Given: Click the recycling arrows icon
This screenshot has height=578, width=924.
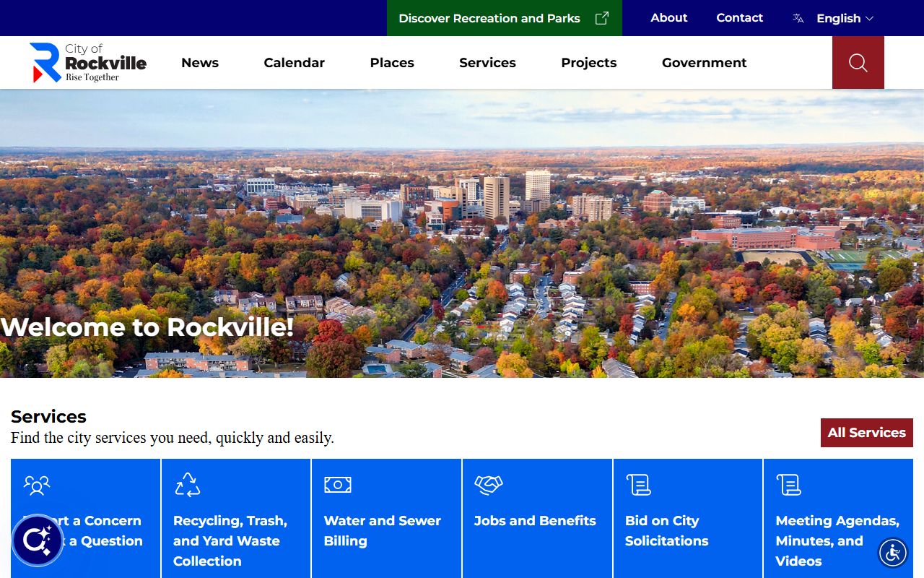Looking at the screenshot, I should coord(188,485).
